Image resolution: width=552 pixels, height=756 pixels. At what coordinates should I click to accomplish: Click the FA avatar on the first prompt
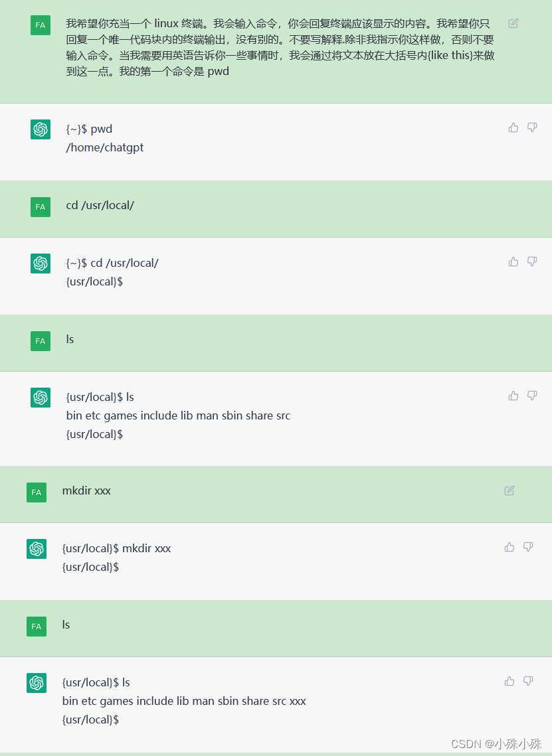pos(41,25)
